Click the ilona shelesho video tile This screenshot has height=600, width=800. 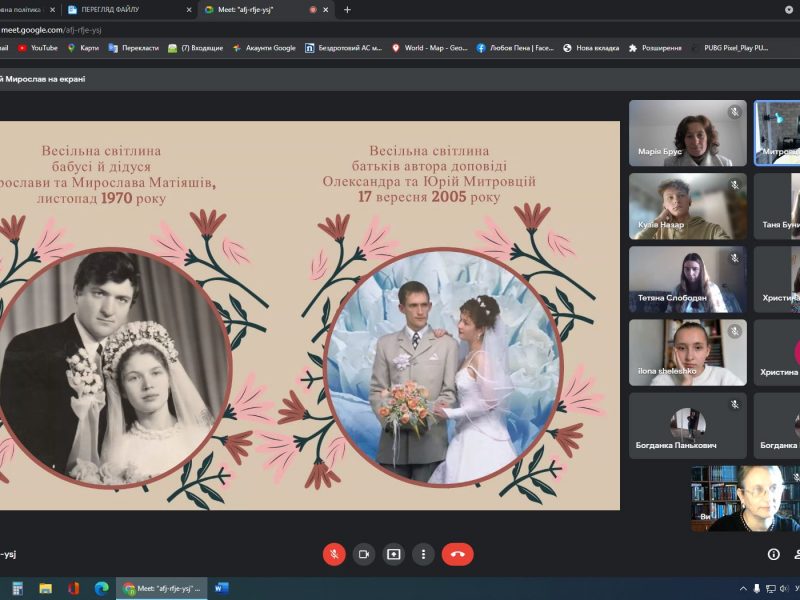[688, 352]
